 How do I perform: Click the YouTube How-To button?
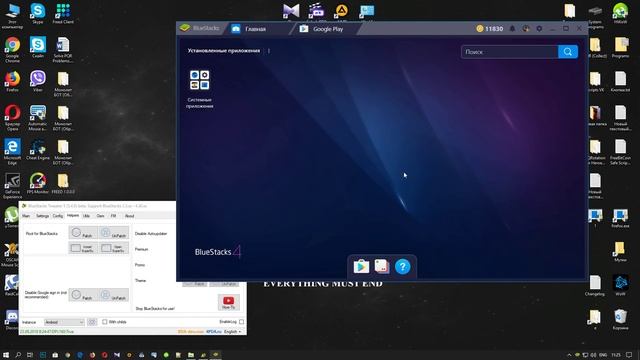(x=229, y=302)
